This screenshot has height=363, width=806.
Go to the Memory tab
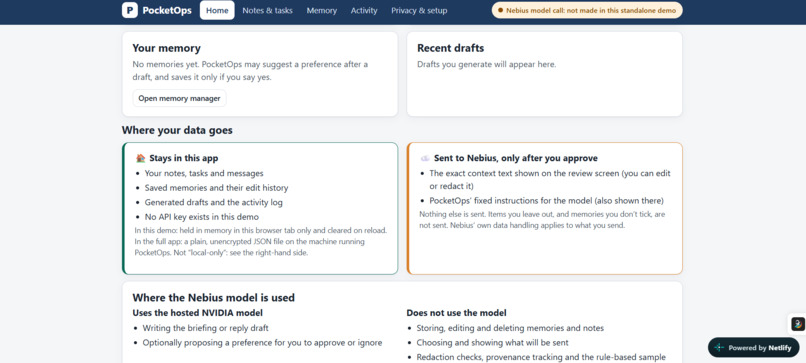point(322,10)
